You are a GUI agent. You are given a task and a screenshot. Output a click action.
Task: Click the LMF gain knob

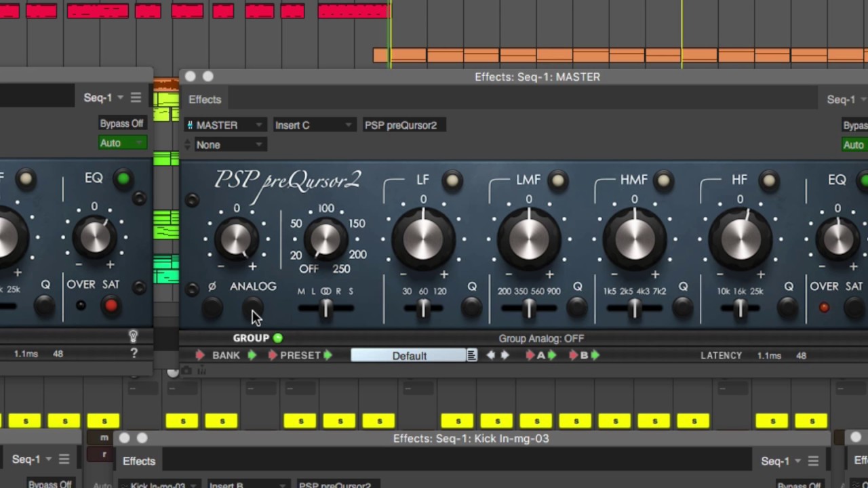(x=529, y=241)
